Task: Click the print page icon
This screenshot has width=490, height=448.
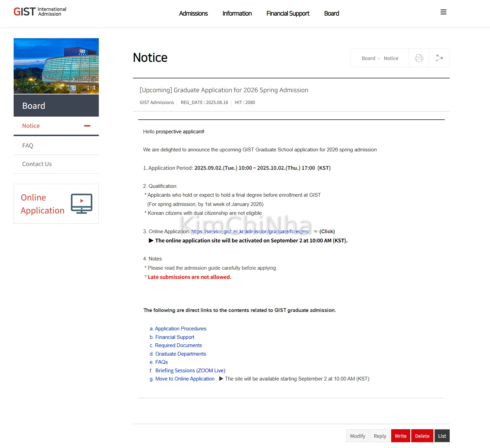Action: [x=419, y=58]
